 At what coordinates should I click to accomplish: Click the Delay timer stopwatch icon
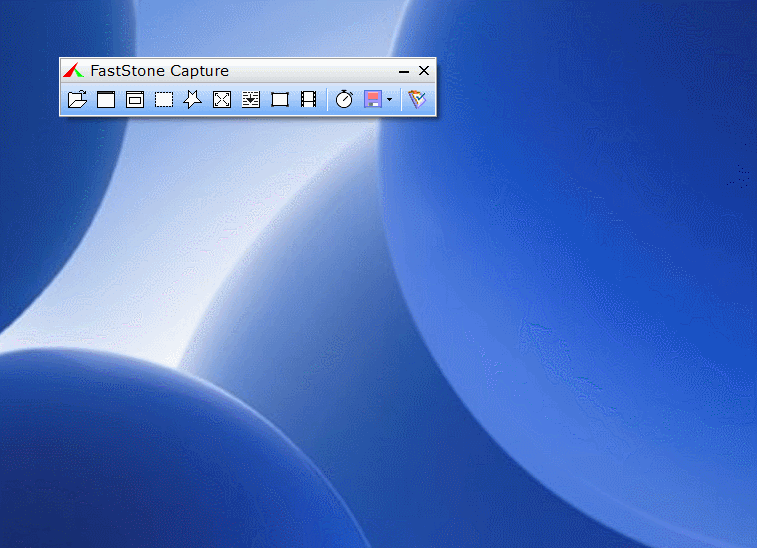344,99
